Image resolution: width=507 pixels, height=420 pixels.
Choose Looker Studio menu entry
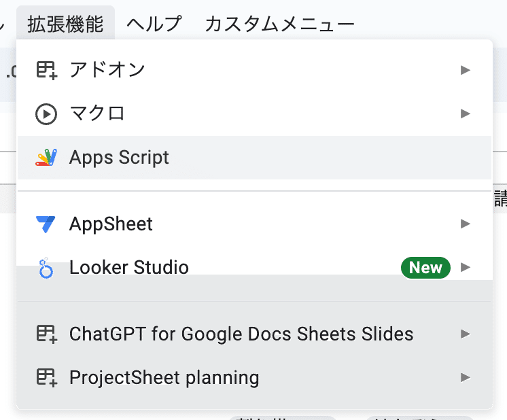[254, 267]
